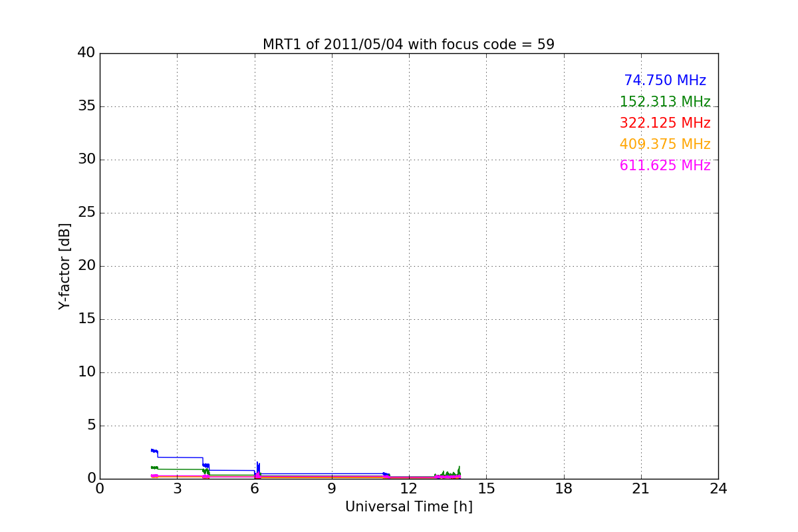
Task: Click the blue 74.750 MHz curve plateau near 3h
Action: coord(180,458)
